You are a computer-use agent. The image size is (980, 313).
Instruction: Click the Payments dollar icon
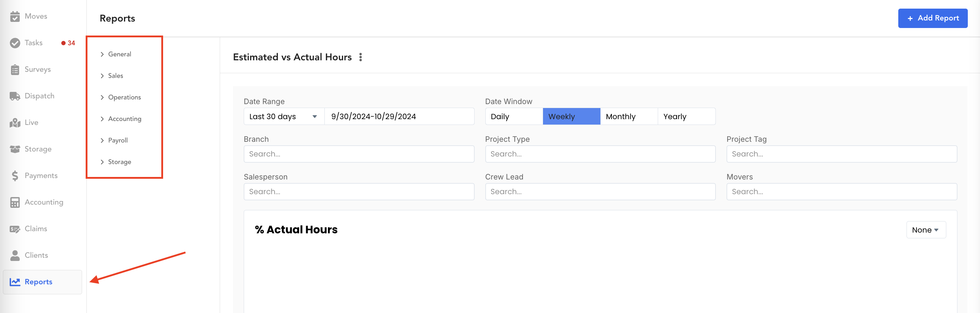point(15,176)
